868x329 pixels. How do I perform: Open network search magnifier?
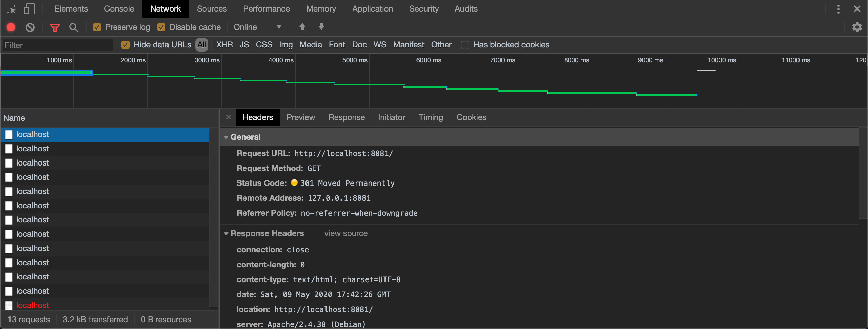point(74,27)
